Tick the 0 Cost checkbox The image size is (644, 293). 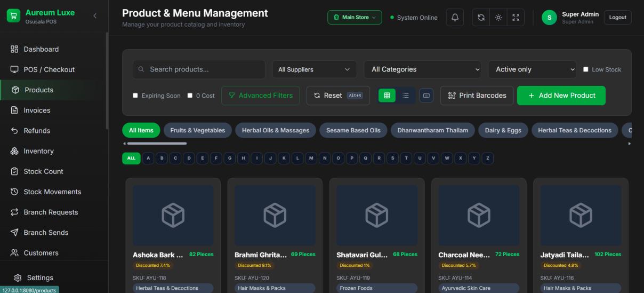[190, 96]
